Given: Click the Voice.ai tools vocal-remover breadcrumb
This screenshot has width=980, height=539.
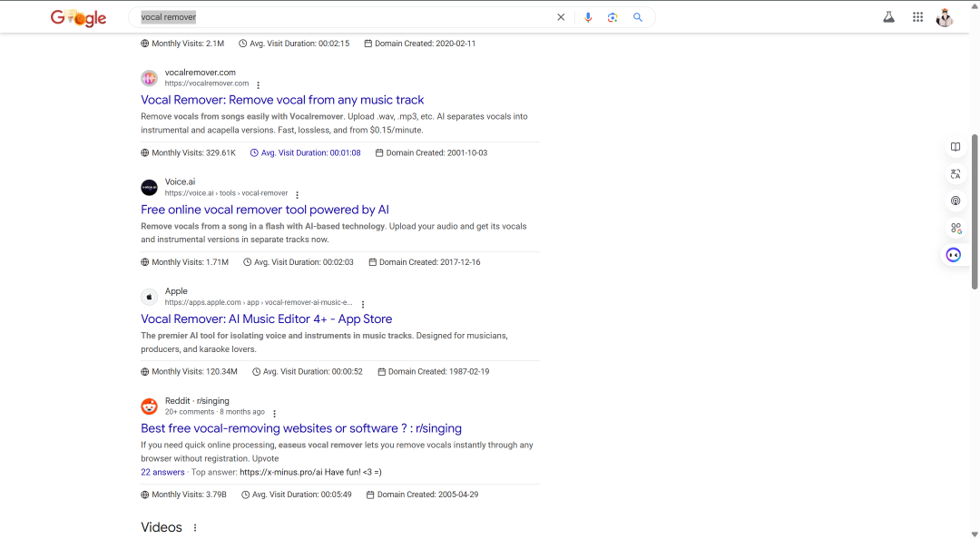Looking at the screenshot, I should (226, 193).
